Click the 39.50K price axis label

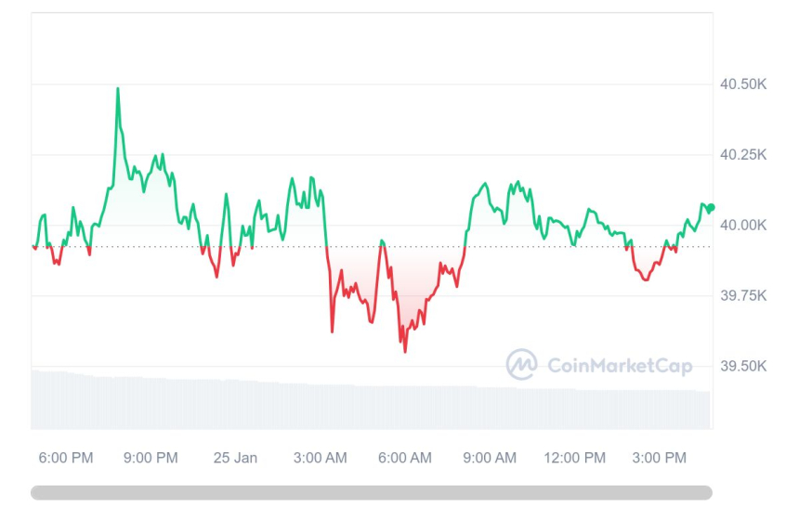point(743,367)
